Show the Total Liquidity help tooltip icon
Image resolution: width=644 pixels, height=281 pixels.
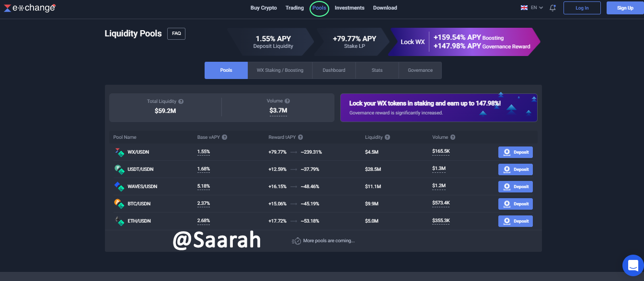coord(181,101)
